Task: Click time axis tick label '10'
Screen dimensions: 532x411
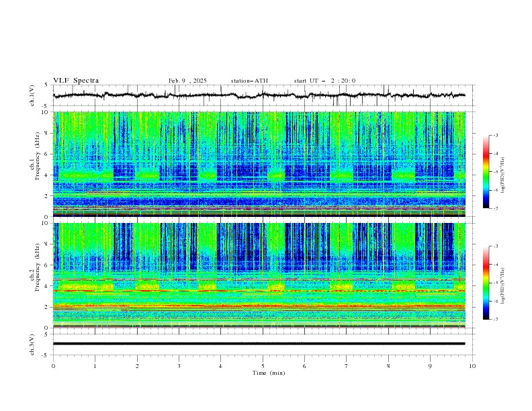Action: point(472,366)
